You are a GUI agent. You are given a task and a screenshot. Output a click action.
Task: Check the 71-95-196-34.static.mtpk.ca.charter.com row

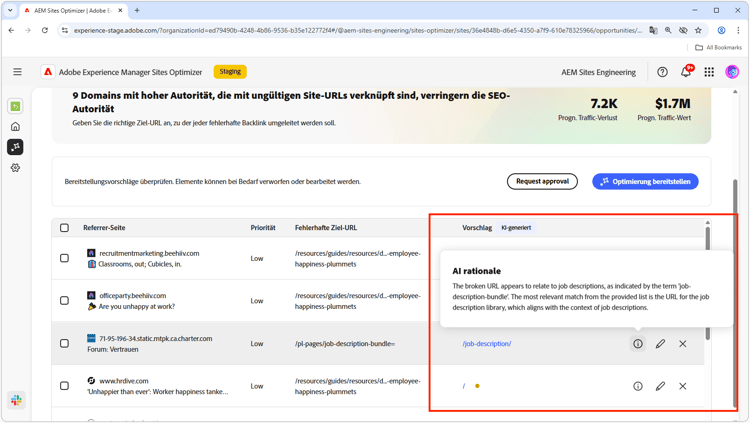[x=65, y=344]
